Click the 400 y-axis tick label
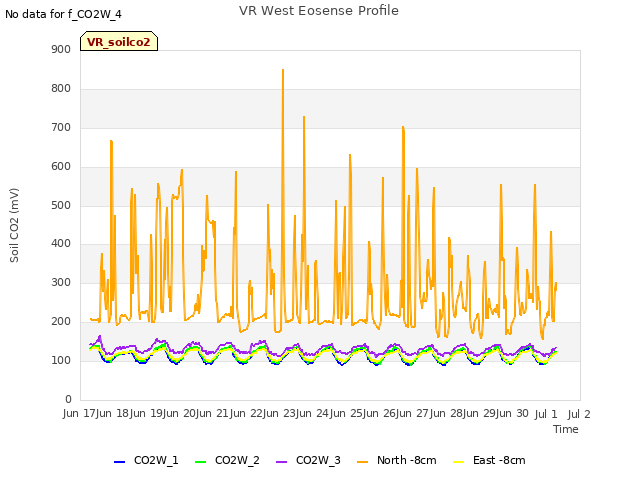 pyautogui.click(x=61, y=244)
